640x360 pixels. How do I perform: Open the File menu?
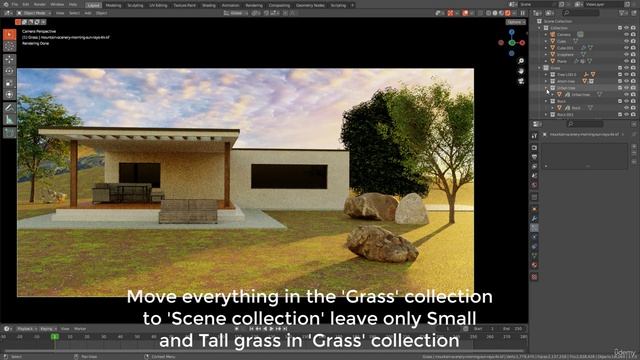[x=15, y=4]
